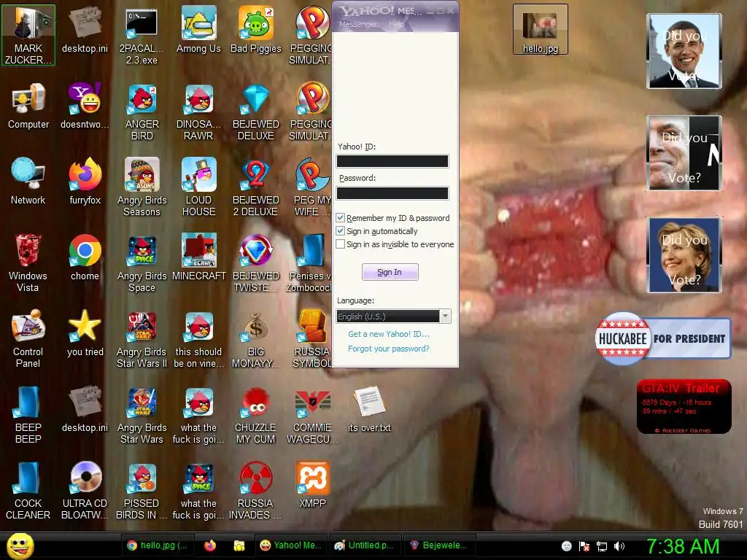Screen dimensions: 747x560
Task: Select the XMPP desktop icon
Action: coord(312,485)
